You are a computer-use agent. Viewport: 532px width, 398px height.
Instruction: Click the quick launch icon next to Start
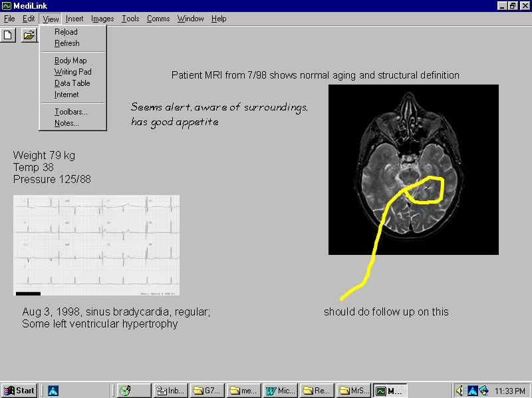pyautogui.click(x=53, y=391)
